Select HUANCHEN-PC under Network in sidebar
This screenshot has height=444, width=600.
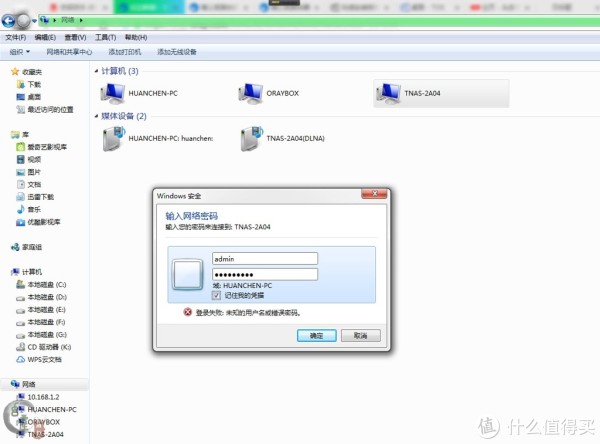click(47, 409)
